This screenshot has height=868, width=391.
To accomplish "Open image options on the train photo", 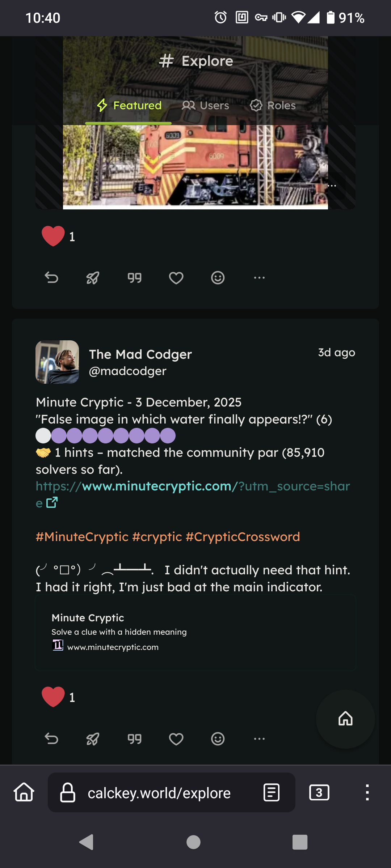I will [x=332, y=186].
